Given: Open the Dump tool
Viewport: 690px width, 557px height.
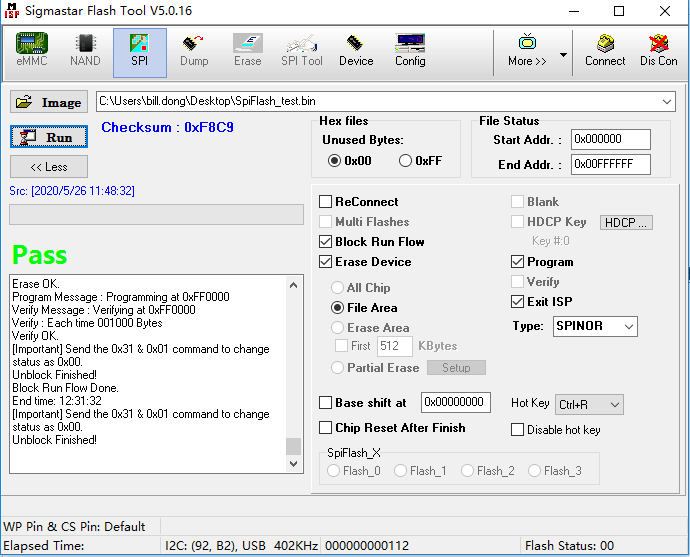Looking at the screenshot, I should (194, 50).
